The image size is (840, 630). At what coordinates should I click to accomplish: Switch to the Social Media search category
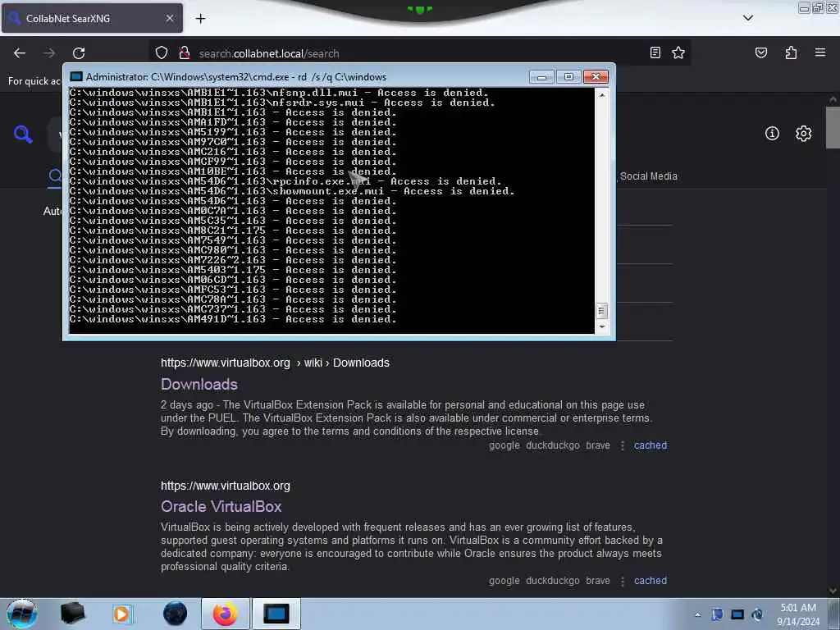tap(648, 176)
